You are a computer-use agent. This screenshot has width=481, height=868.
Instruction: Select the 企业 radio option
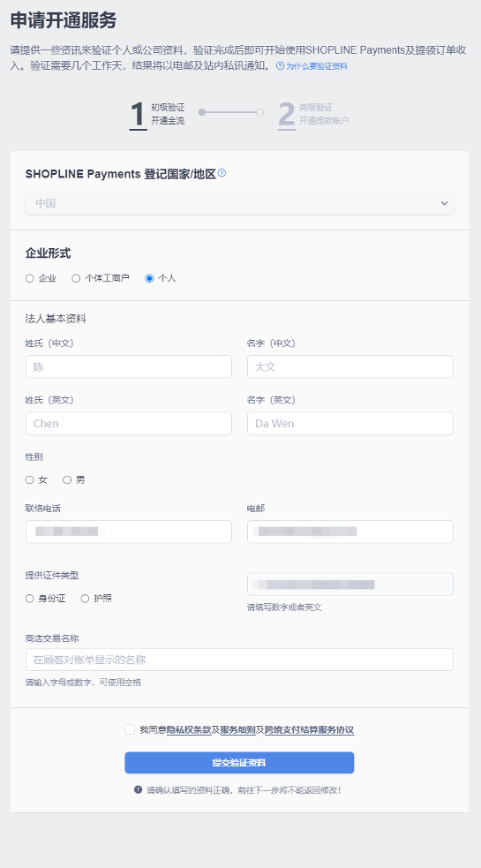click(30, 278)
